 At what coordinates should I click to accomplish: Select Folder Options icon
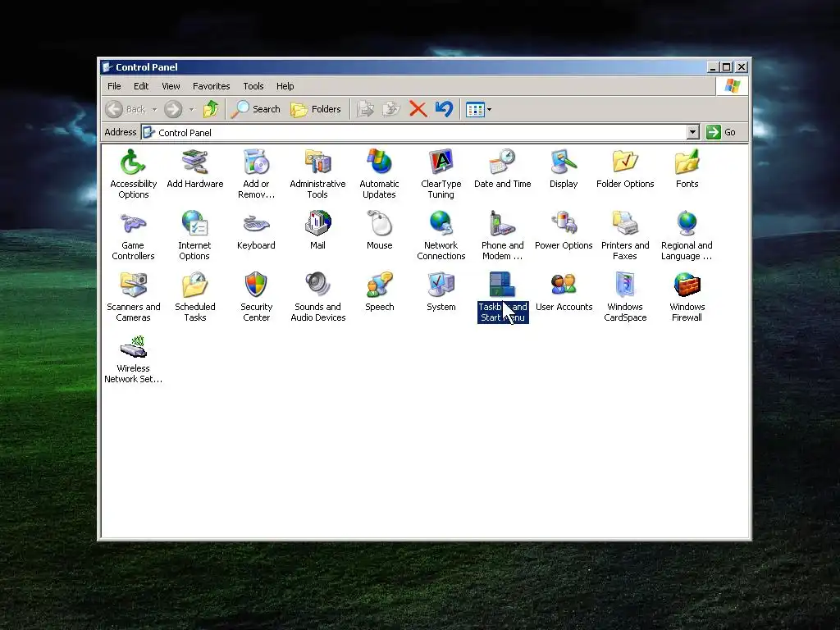pyautogui.click(x=625, y=162)
